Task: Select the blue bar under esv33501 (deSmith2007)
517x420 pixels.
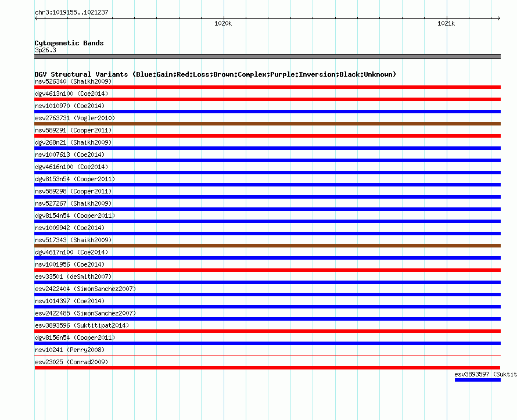Action: [x=267, y=282]
